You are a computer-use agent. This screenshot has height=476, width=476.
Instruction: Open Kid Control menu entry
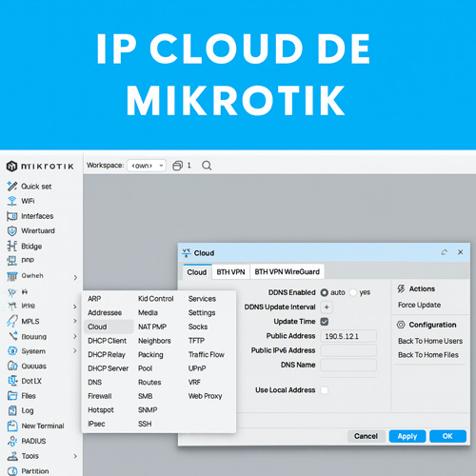[x=156, y=299]
